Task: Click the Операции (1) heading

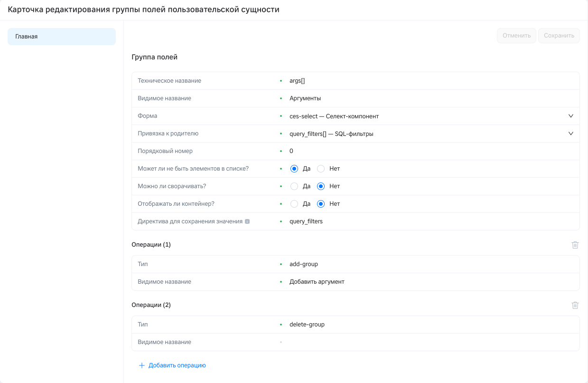Action: click(151, 245)
